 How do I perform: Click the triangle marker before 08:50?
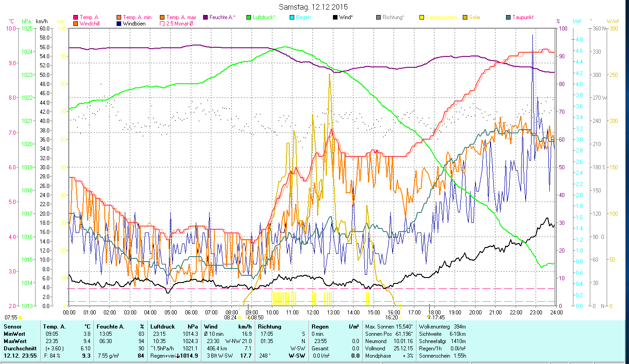(x=249, y=318)
